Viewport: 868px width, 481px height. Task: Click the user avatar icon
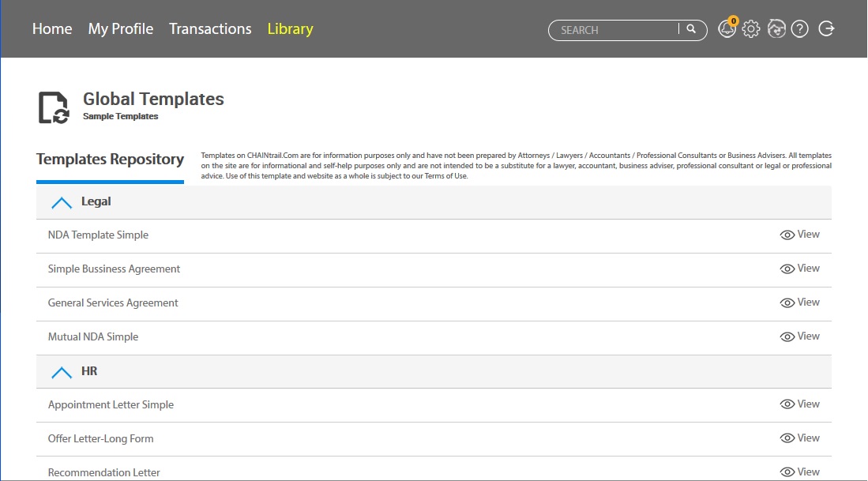[x=776, y=30]
